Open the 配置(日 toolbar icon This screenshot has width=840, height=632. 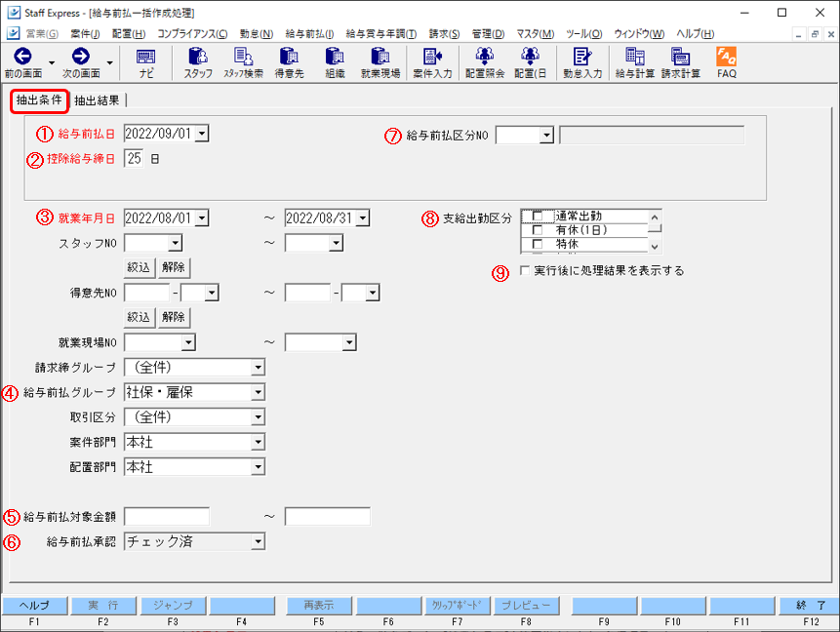(x=531, y=57)
